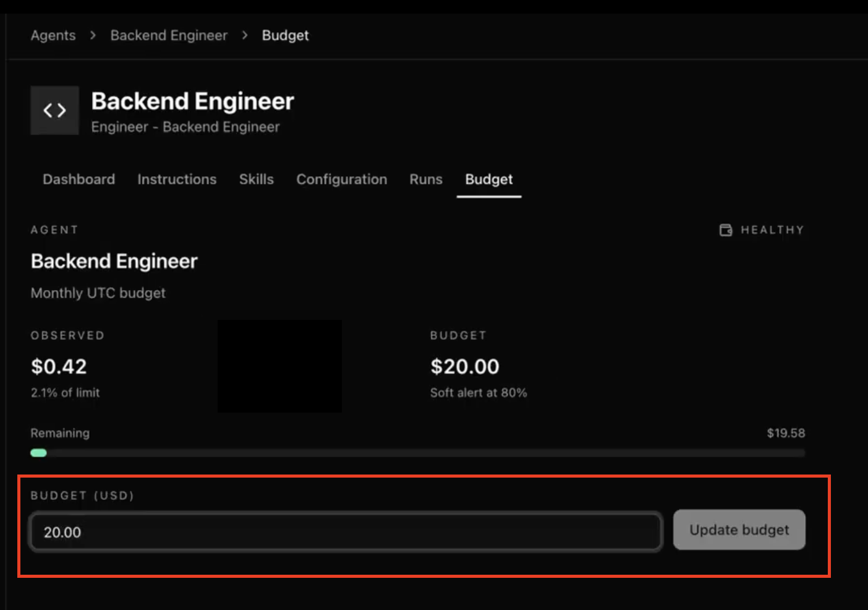Click the code brackets agent avatar icon

click(x=54, y=110)
